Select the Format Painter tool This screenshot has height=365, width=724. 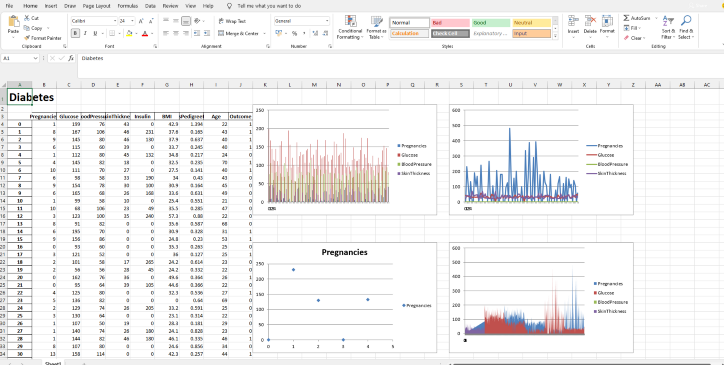pos(43,38)
